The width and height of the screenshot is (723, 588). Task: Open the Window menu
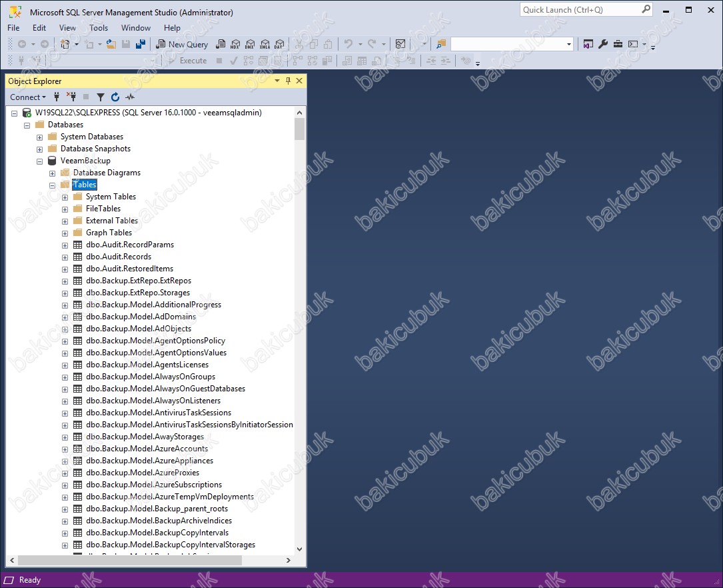click(135, 28)
